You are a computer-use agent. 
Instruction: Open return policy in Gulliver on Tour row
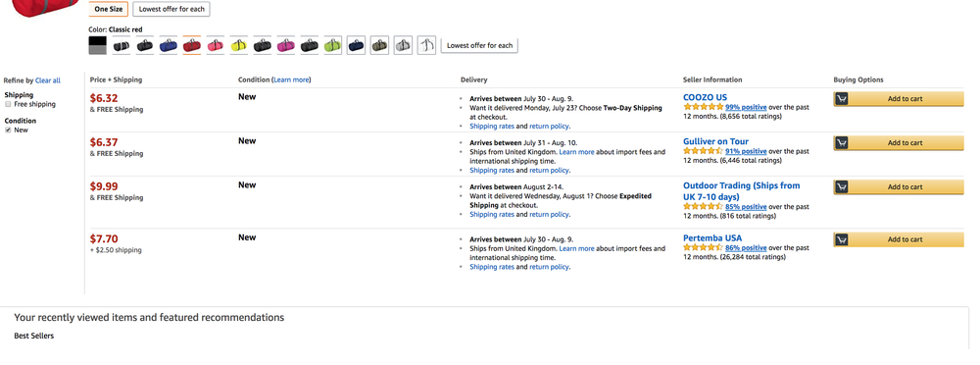(x=549, y=171)
